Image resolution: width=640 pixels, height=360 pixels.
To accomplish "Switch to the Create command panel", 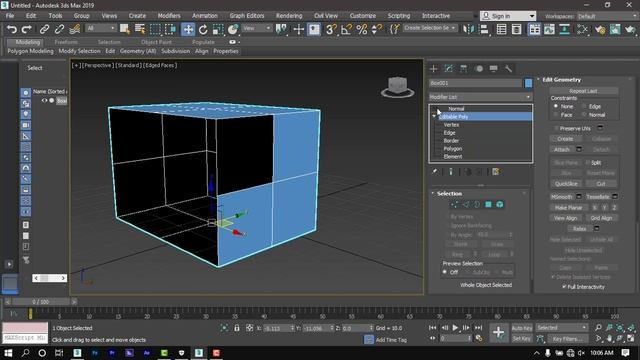I will point(433,69).
